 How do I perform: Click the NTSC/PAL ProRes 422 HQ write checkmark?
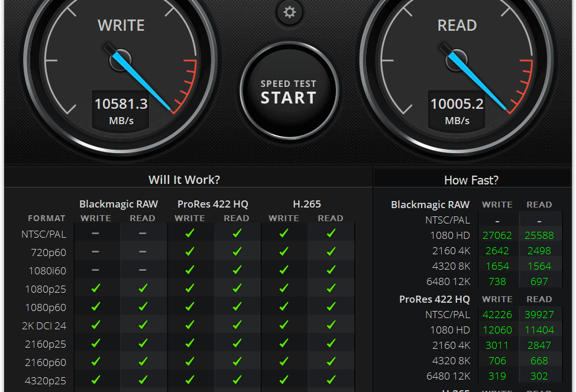tap(190, 234)
